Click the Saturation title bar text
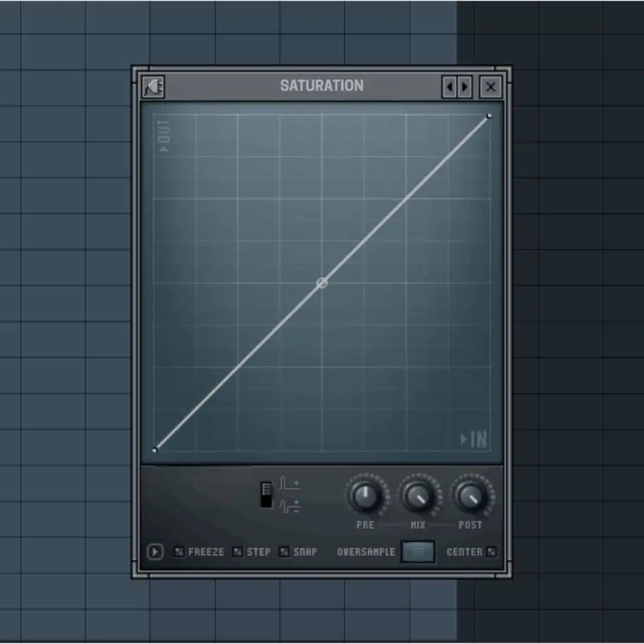 coord(321,86)
